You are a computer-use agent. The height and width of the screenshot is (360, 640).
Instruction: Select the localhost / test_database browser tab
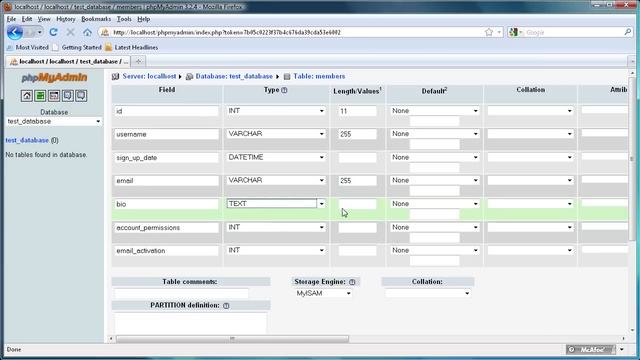69,62
